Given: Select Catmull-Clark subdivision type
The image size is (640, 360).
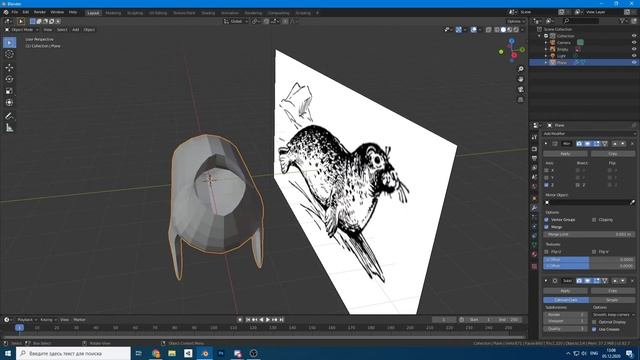Looking at the screenshot, I should [566, 300].
